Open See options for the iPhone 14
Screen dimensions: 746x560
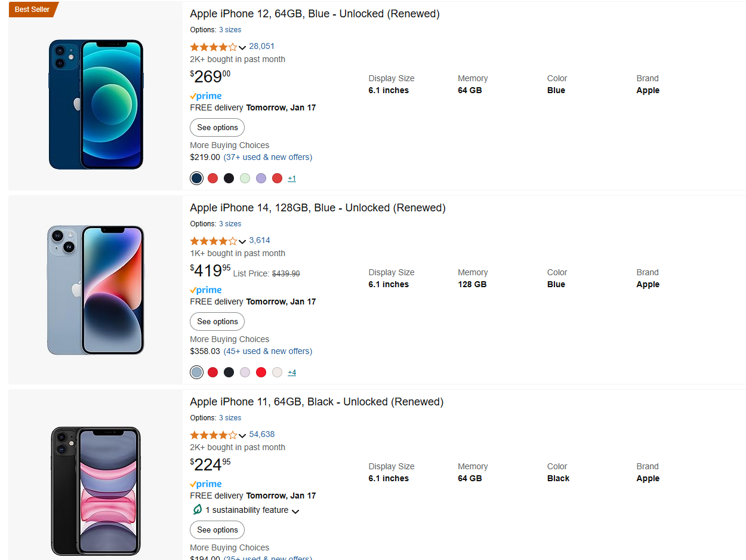(x=217, y=321)
